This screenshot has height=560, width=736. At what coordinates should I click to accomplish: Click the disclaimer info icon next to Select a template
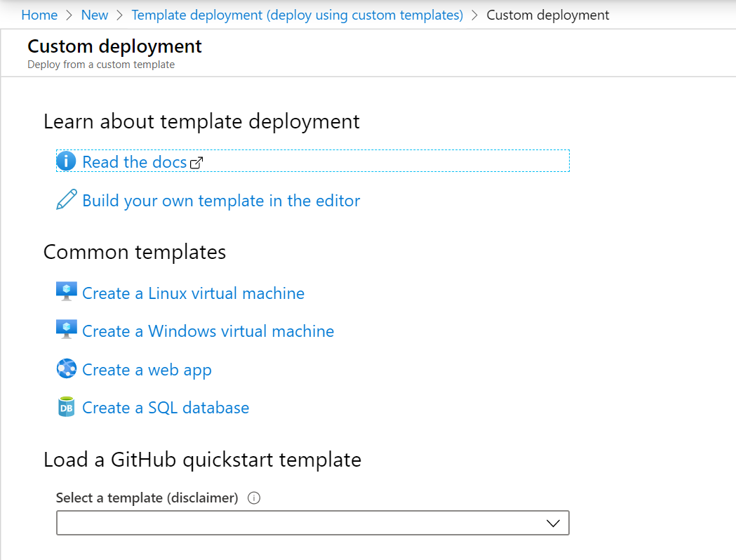coord(255,498)
